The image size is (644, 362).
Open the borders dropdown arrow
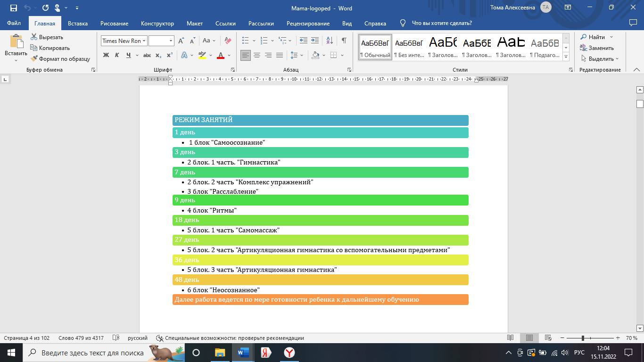(342, 55)
